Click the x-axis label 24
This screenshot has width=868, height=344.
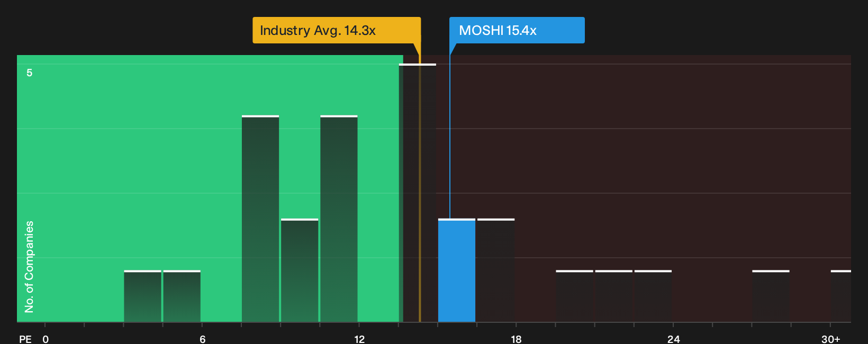pos(673,339)
